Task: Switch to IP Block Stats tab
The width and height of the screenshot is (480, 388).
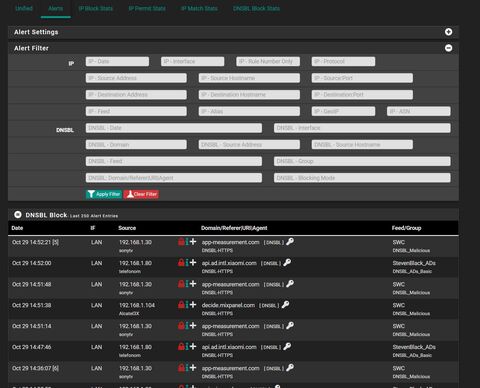Action: (96, 8)
